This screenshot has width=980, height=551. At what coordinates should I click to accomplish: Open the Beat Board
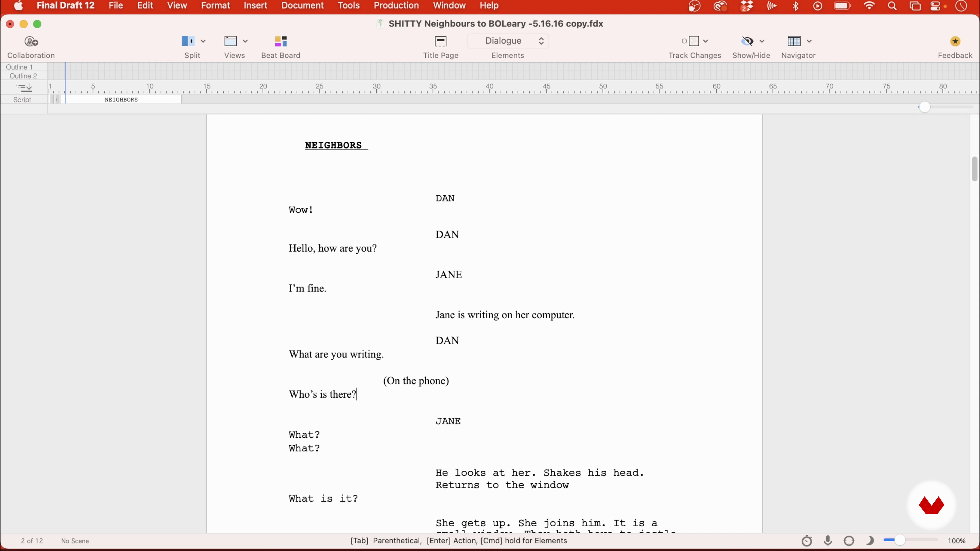coord(281,41)
